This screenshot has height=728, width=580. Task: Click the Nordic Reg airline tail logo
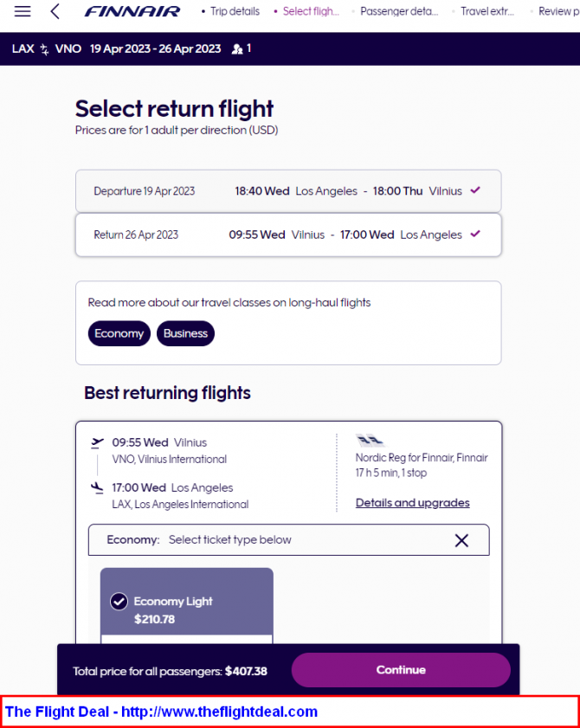(x=370, y=440)
